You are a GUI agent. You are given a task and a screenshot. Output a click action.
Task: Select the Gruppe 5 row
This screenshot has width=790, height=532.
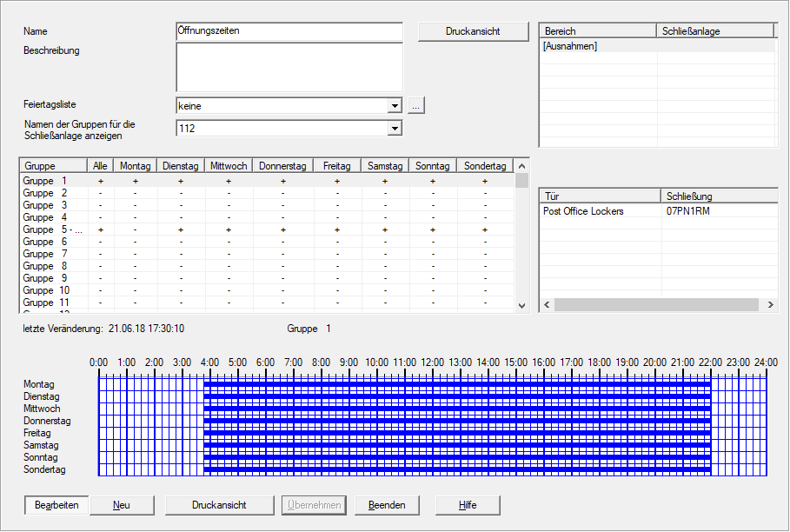(52, 229)
